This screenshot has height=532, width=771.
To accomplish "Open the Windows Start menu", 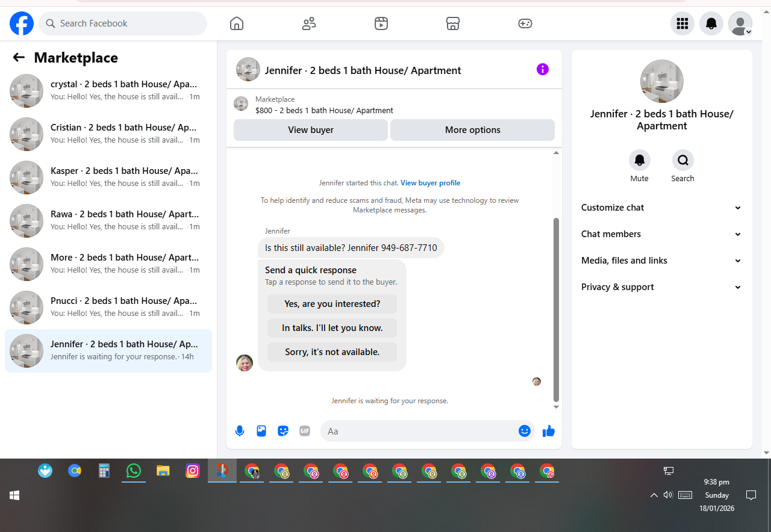I will [x=14, y=495].
